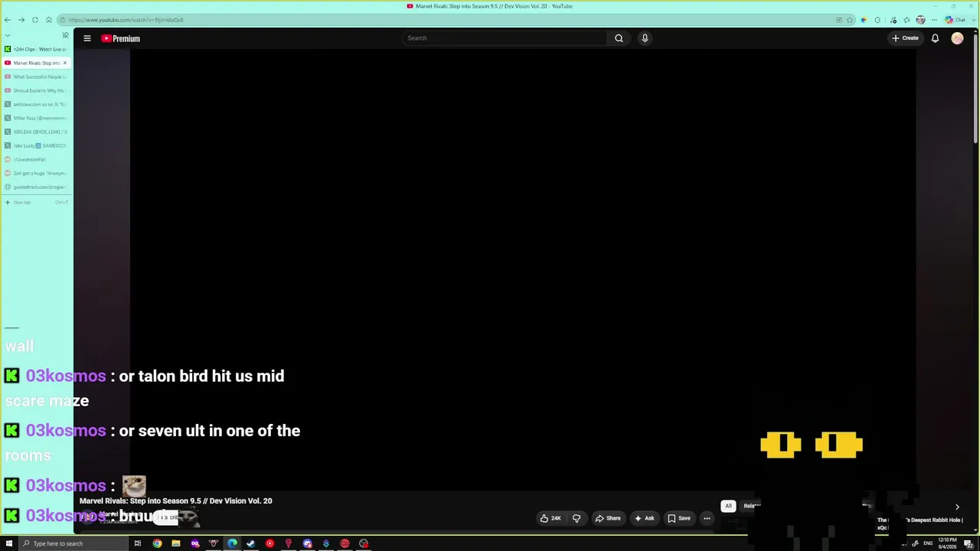Open File Explorer from the taskbar

[x=176, y=543]
